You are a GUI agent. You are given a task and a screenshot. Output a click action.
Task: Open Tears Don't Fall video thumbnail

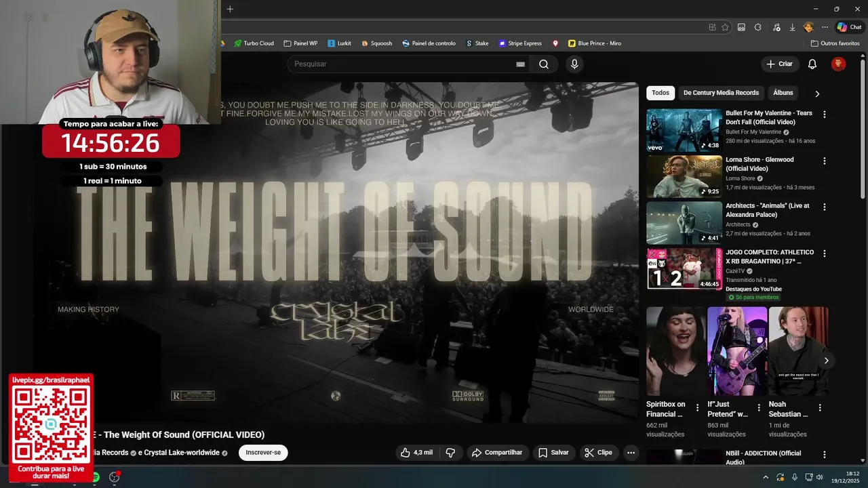pyautogui.click(x=684, y=130)
